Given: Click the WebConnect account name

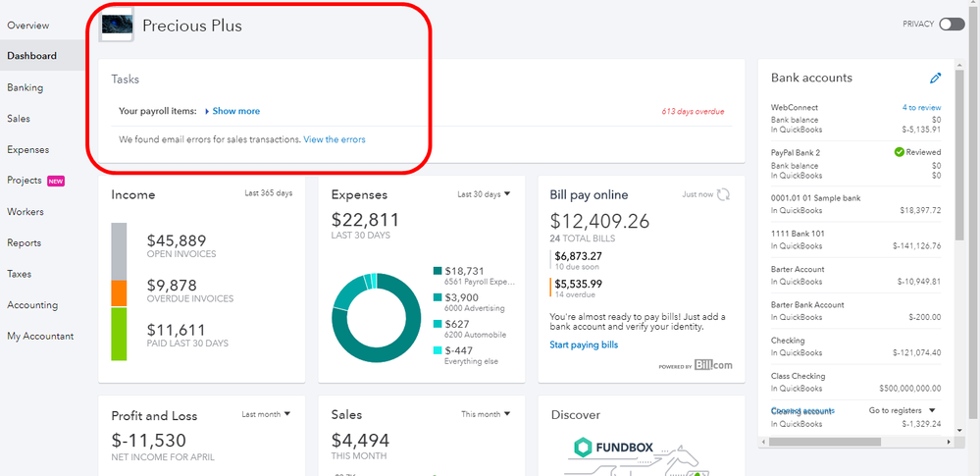Looking at the screenshot, I should 795,108.
